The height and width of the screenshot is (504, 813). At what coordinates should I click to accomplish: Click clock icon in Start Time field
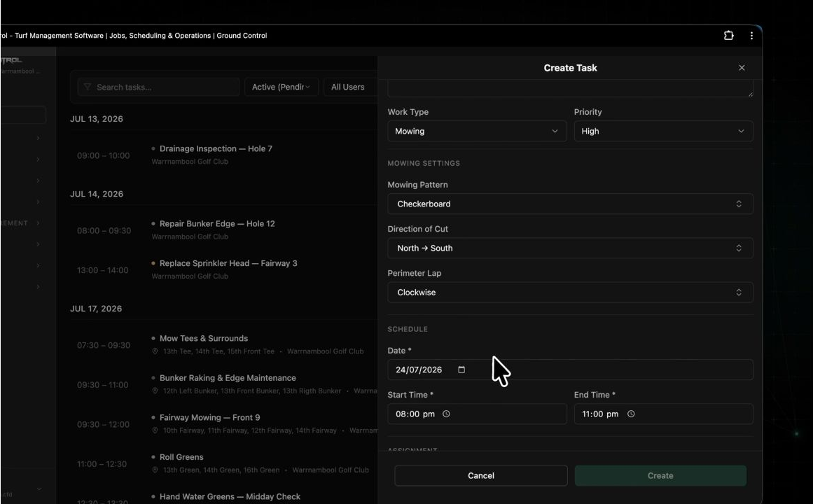(446, 414)
